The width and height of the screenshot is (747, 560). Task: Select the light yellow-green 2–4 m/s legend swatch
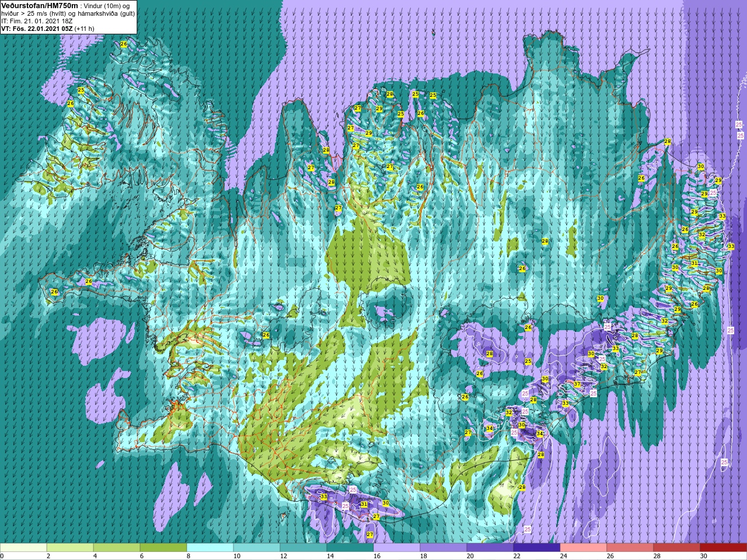tap(70, 548)
